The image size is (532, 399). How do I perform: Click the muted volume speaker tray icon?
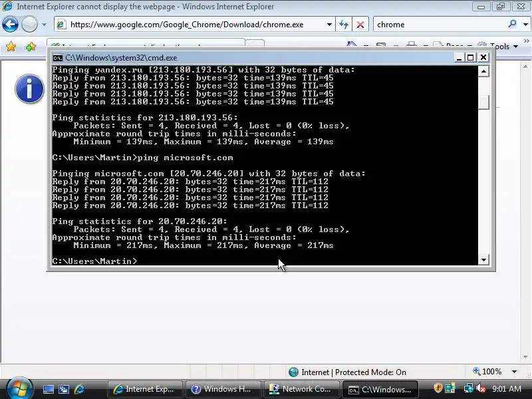pos(480,388)
